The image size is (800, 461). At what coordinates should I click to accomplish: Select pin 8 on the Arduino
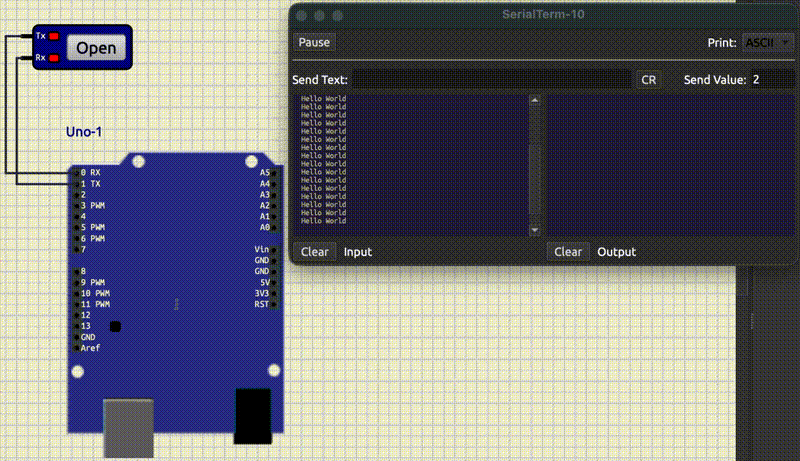(77, 271)
